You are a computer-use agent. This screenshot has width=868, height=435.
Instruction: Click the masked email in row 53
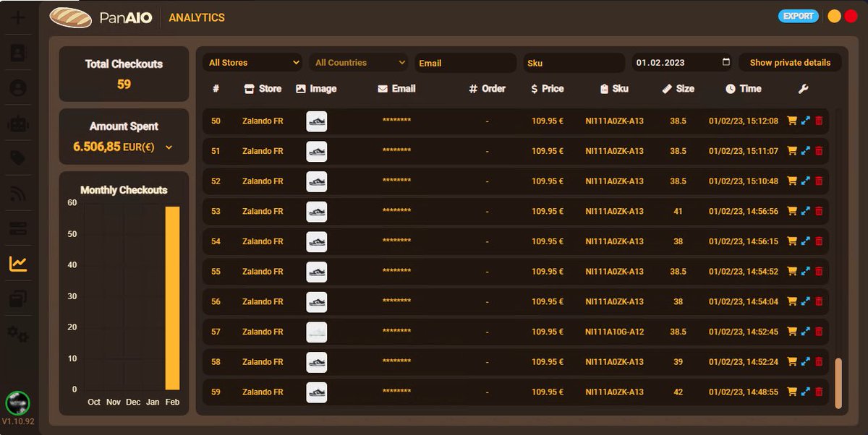tap(396, 211)
